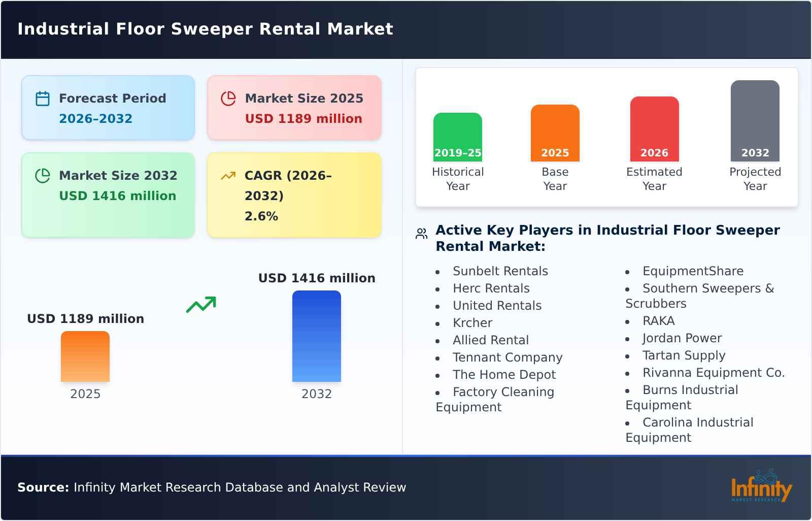
Task: Expand the CAGR (2026–2032) card
Action: pos(293,194)
